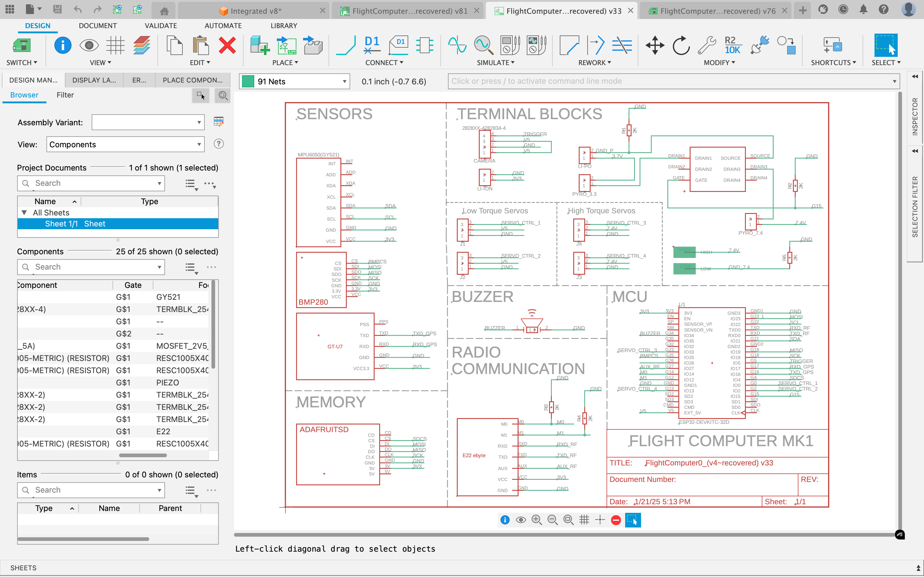Click the Copy icon in Edit group
924x577 pixels.
(x=175, y=46)
